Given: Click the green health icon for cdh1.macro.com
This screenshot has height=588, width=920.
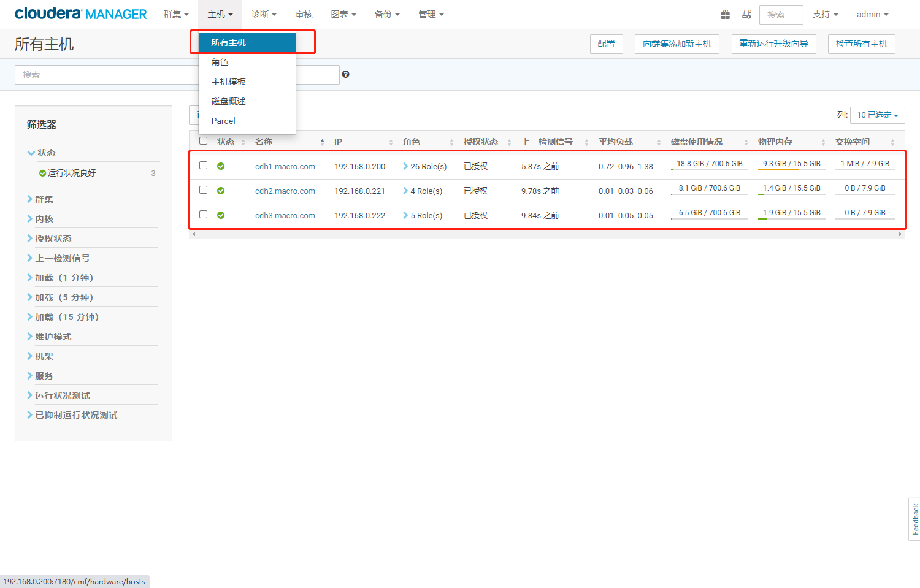Looking at the screenshot, I should pos(221,166).
